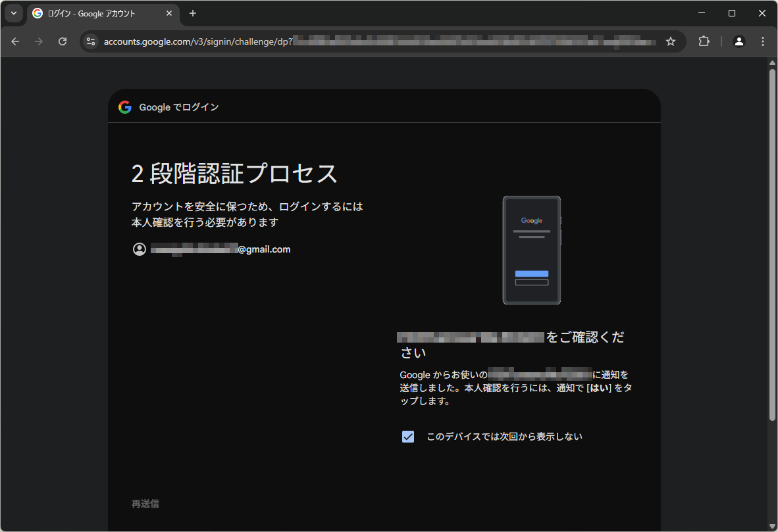
Task: Click the browser profile avatar icon
Action: (739, 41)
